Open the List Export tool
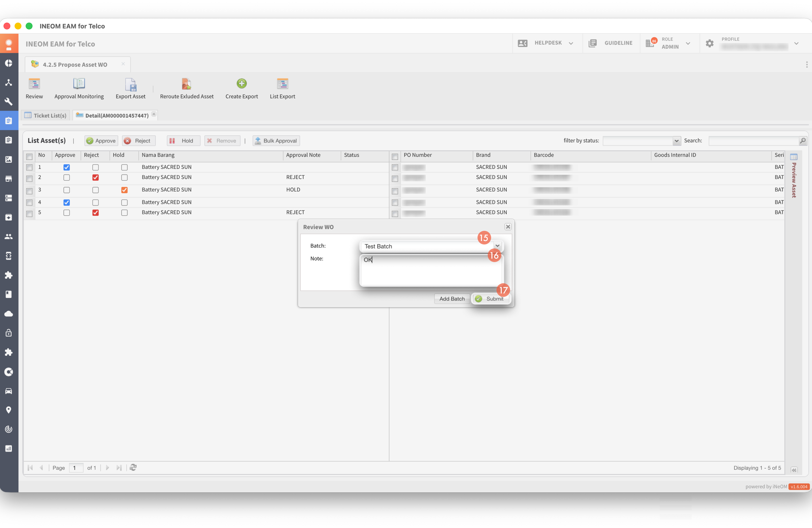Screen dimensions: 812x528 (282, 84)
